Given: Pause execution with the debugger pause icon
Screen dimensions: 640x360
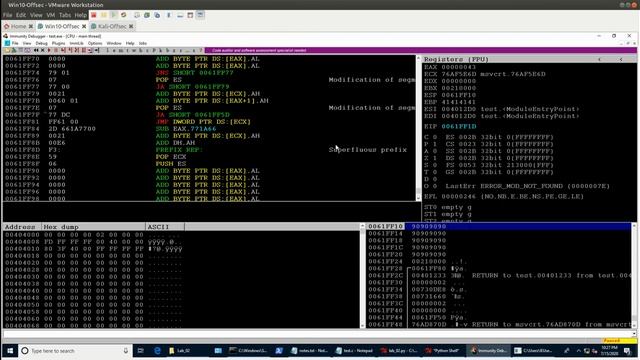Looking at the screenshot, I should tap(56, 50).
